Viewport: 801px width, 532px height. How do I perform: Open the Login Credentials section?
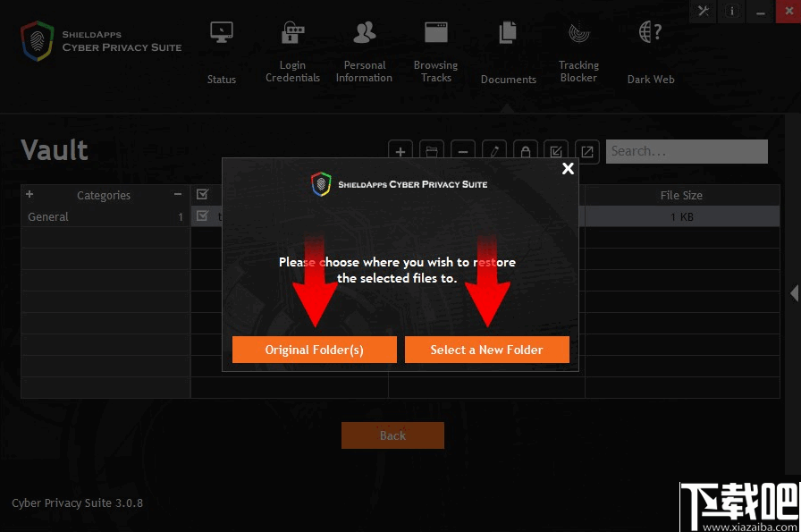pyautogui.click(x=292, y=52)
